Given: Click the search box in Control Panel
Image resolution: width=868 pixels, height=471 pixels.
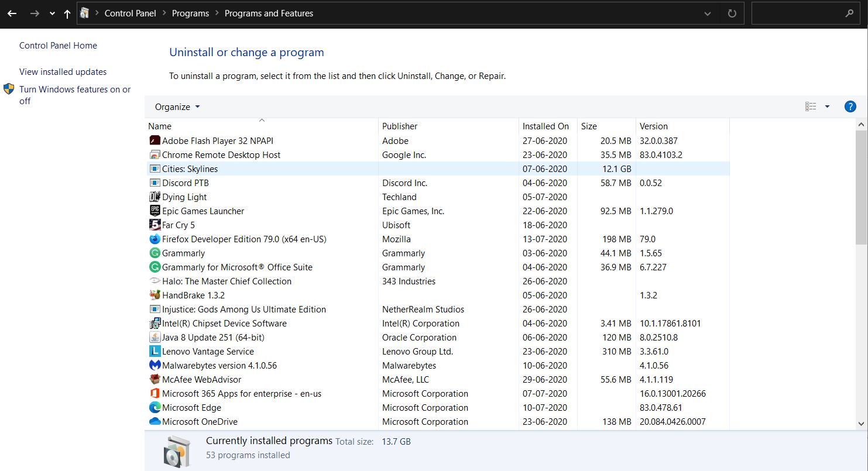Looking at the screenshot, I should click(x=806, y=13).
